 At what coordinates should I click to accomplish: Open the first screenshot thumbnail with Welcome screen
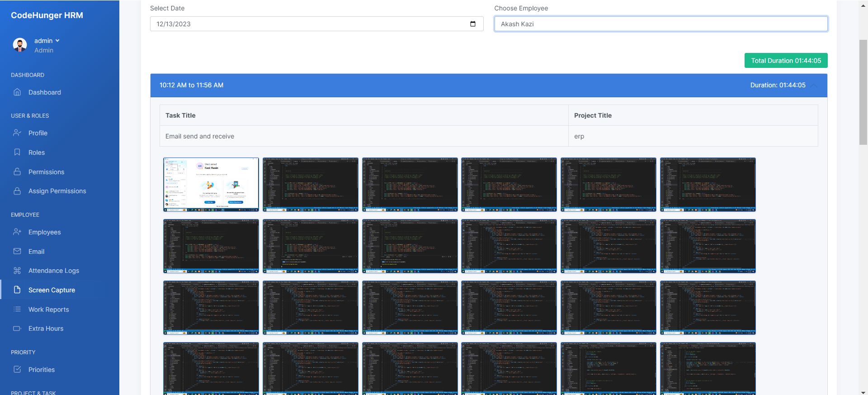click(x=211, y=185)
